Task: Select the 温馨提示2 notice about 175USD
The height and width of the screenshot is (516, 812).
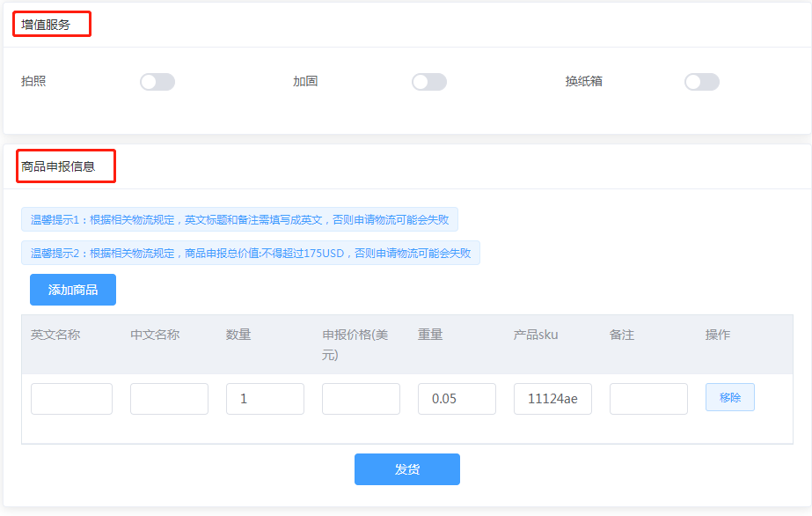Action: 251,253
